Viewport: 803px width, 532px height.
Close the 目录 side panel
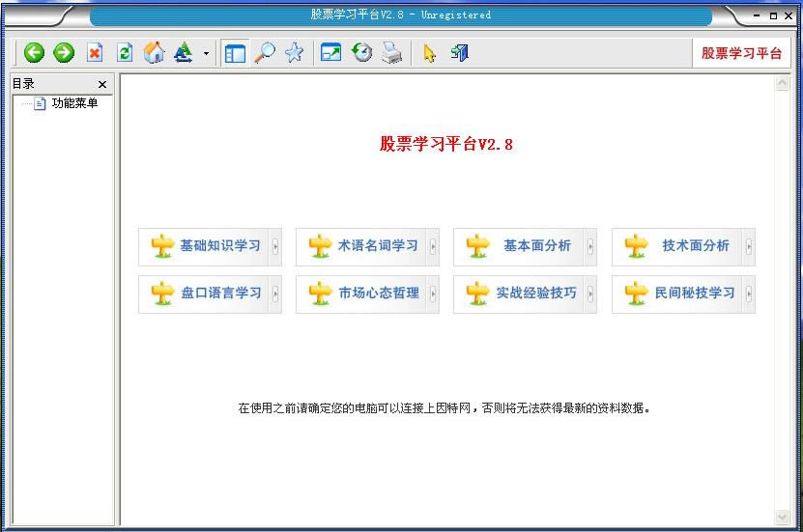pos(102,85)
